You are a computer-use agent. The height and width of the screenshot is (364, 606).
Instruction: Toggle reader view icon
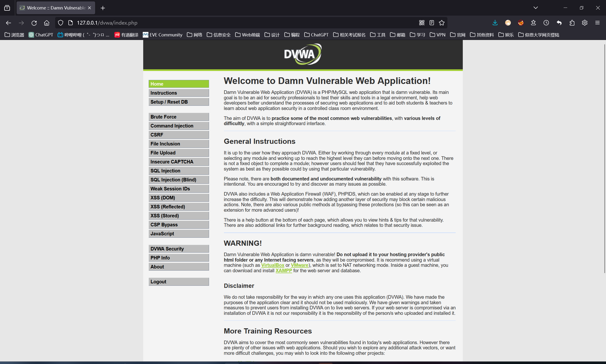click(432, 23)
